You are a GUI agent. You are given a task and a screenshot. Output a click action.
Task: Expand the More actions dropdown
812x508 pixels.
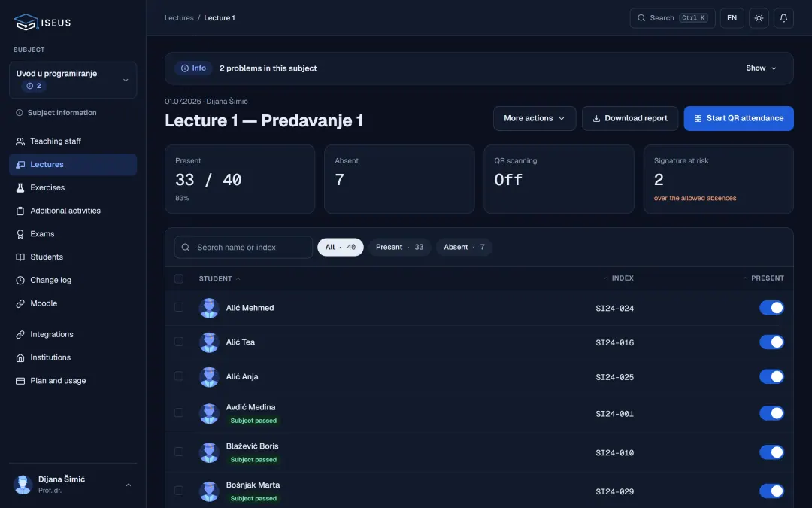(535, 118)
